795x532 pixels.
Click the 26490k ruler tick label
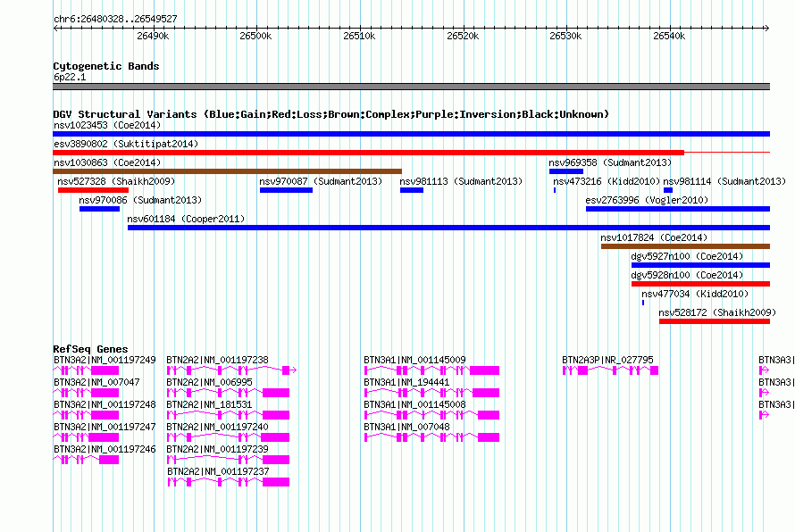click(x=153, y=36)
